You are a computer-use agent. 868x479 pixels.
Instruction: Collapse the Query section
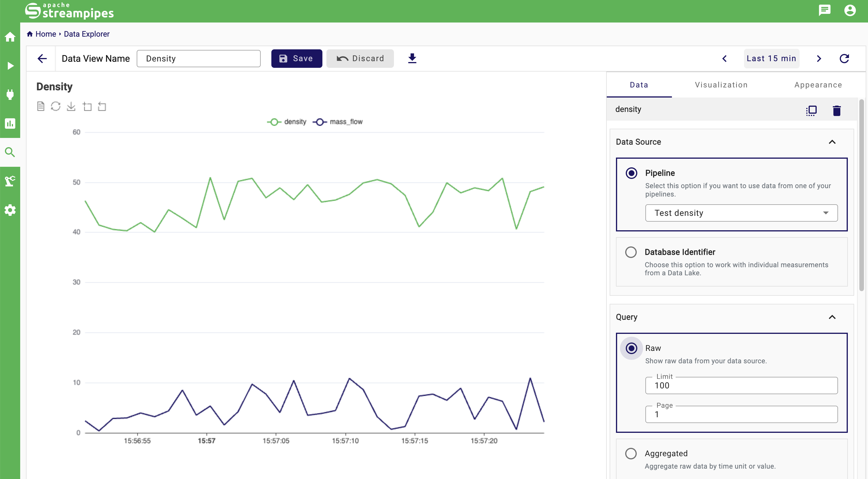[832, 317]
